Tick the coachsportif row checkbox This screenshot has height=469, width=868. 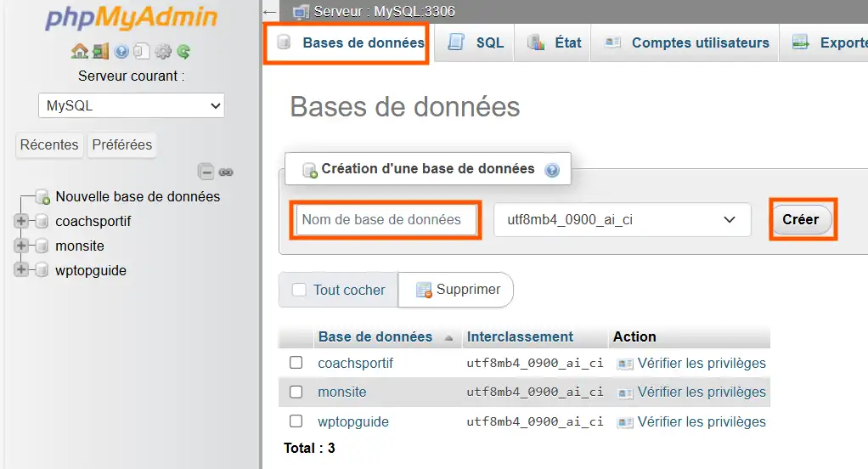(296, 363)
